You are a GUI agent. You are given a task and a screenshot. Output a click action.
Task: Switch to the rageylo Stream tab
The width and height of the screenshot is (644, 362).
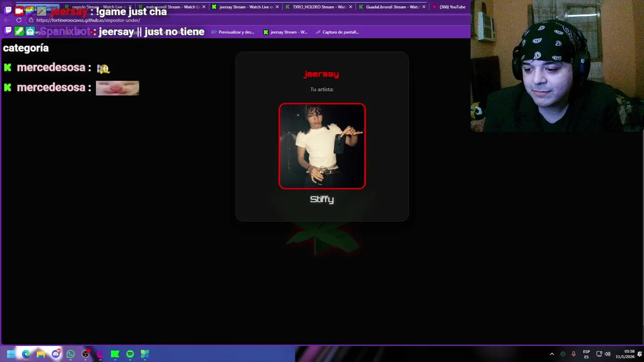coord(99,7)
